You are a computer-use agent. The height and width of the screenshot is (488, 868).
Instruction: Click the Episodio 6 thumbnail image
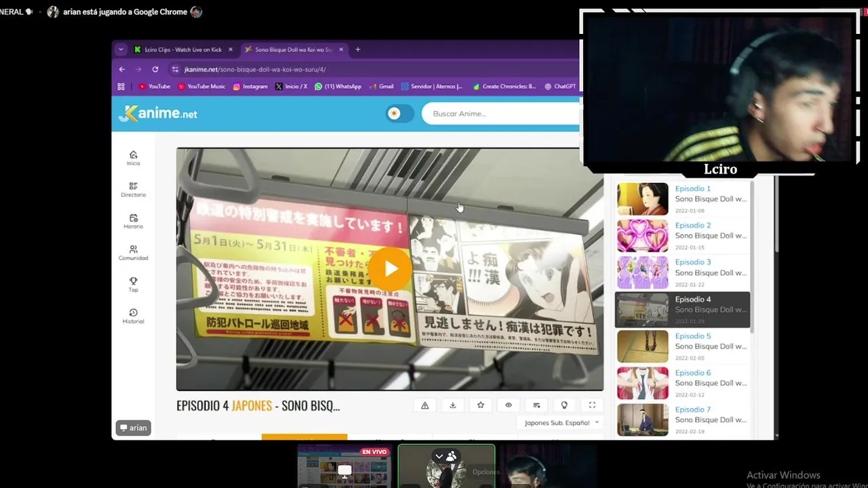(x=642, y=383)
